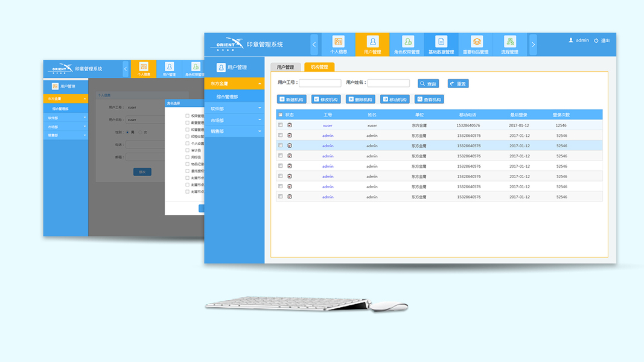Collapse 东方金鹰 group in back window sidebar
Screen dimensions: 644x362
[x=84, y=99]
